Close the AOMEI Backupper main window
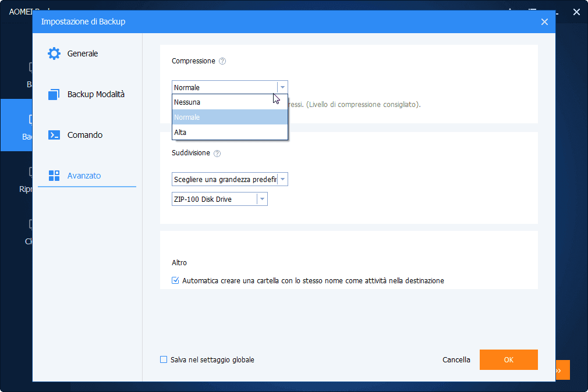The height and width of the screenshot is (392, 588). click(x=577, y=12)
